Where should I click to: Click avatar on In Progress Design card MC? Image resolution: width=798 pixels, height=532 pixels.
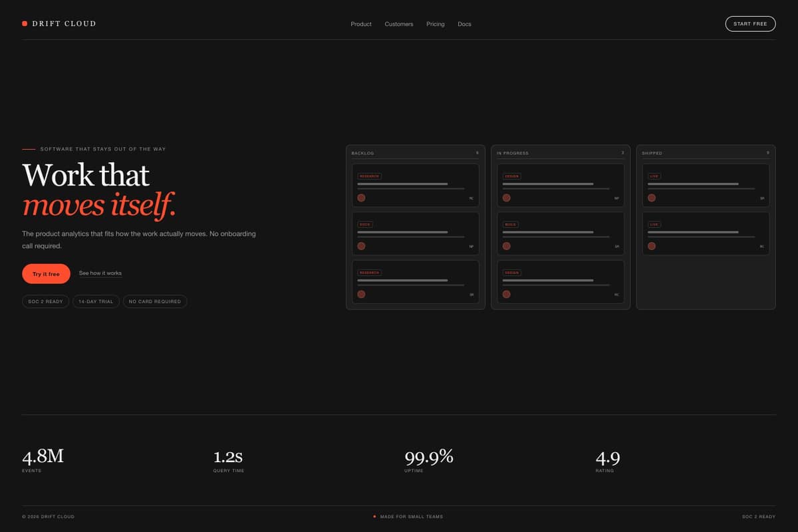point(506,294)
